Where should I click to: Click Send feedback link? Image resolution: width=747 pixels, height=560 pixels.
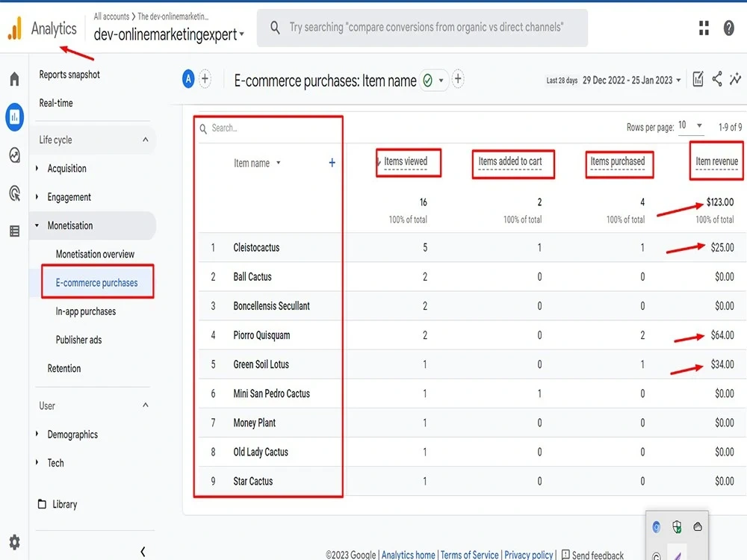[x=598, y=555]
